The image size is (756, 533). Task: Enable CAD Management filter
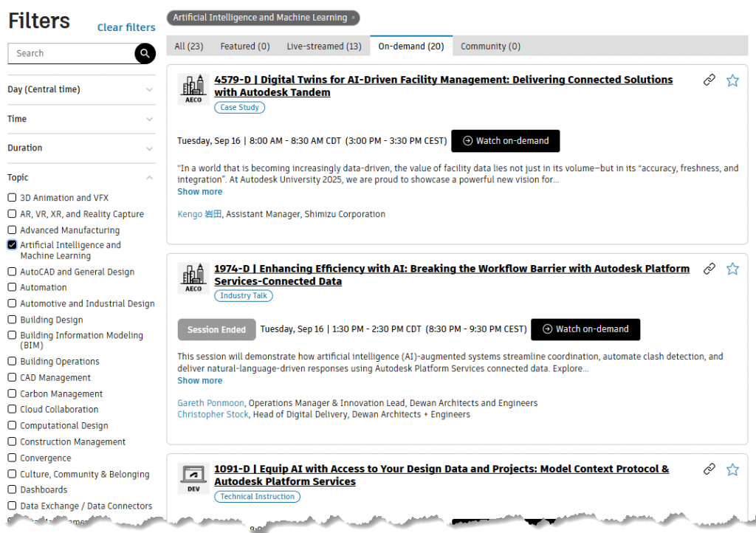(x=12, y=377)
